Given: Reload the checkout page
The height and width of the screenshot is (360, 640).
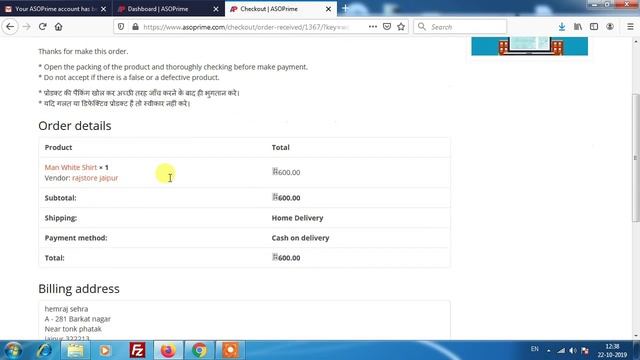Looking at the screenshot, I should [42, 27].
